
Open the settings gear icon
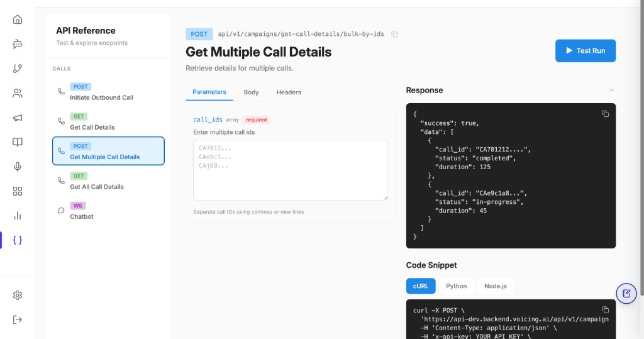[x=17, y=295]
